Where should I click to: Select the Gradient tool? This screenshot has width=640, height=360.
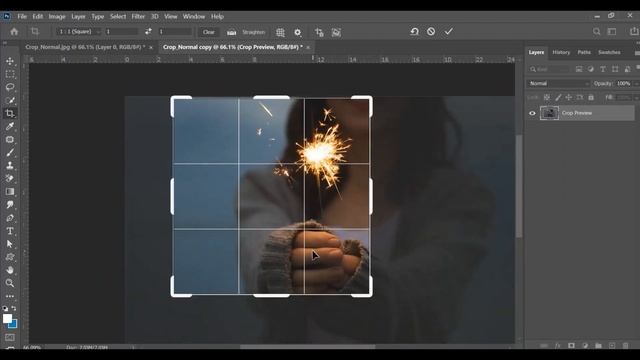(10, 192)
